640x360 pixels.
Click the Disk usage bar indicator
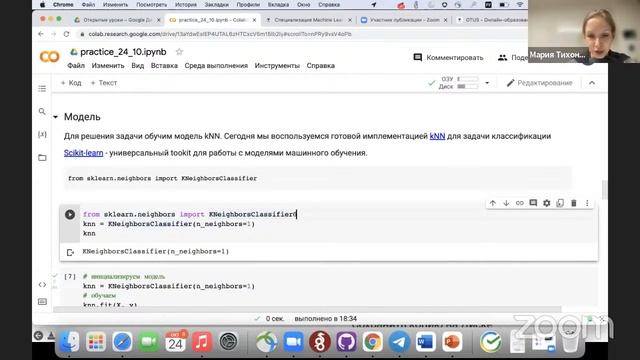tap(467, 86)
